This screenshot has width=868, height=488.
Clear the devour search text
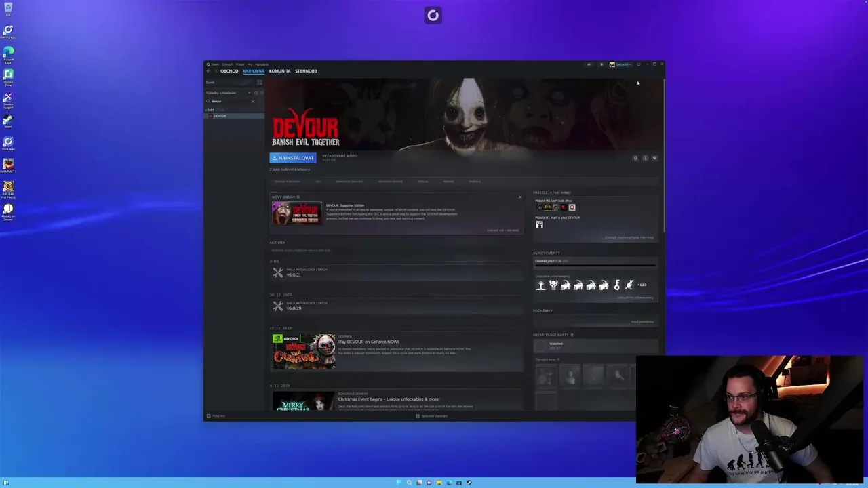pos(253,102)
